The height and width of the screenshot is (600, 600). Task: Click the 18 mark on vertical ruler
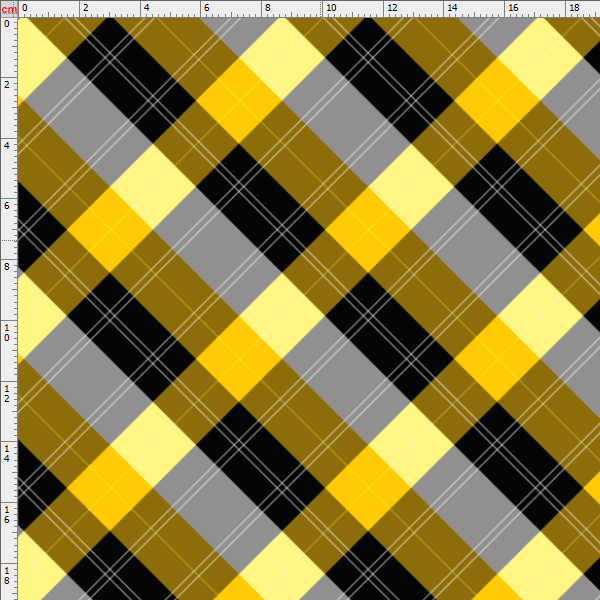point(7,575)
